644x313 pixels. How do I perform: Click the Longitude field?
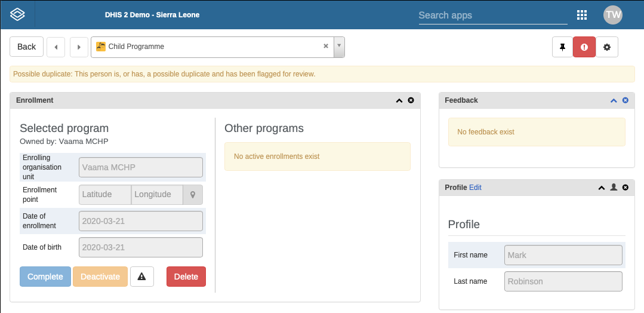(x=158, y=195)
